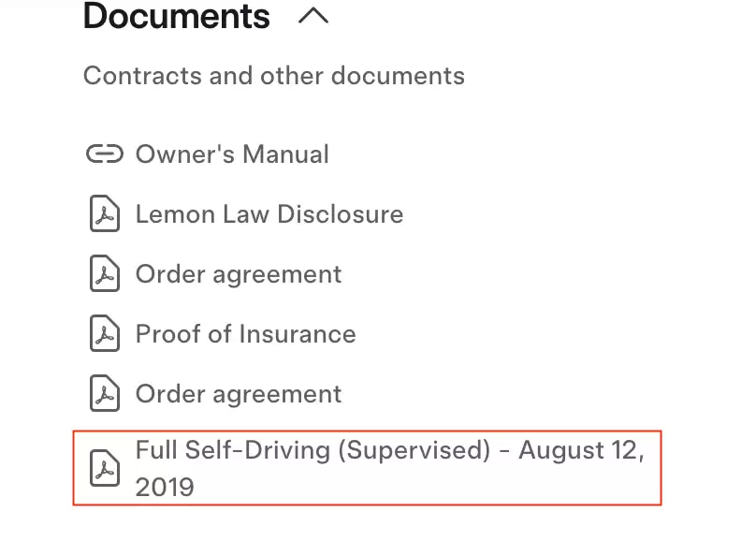Click the PDF icon for Full Self-Driving document
The height and width of the screenshot is (541, 756).
coord(105,468)
